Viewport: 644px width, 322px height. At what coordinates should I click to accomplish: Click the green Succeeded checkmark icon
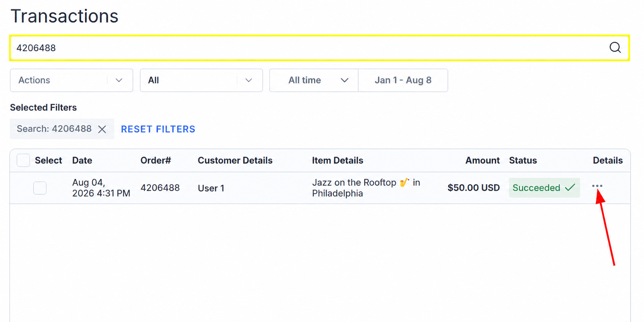point(570,187)
